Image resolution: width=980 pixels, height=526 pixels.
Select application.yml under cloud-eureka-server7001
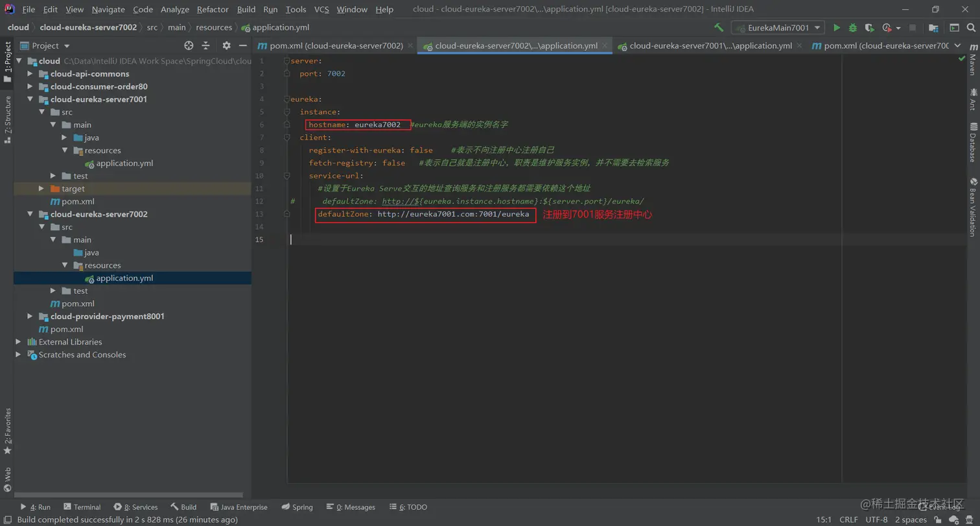click(124, 163)
